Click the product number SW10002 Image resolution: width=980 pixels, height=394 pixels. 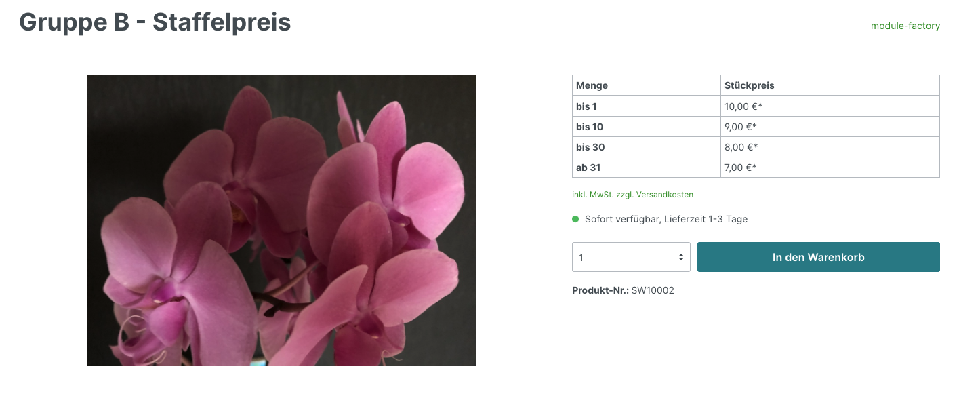tap(653, 290)
